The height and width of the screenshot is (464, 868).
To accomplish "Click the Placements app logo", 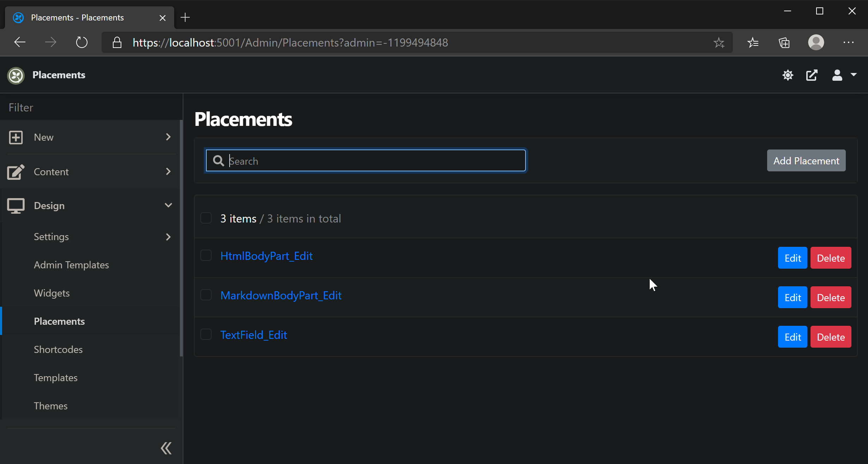I will [16, 75].
